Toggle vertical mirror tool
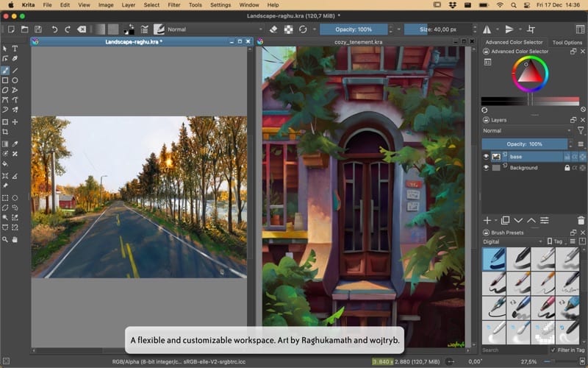Image resolution: width=588 pixels, height=368 pixels. tap(509, 29)
